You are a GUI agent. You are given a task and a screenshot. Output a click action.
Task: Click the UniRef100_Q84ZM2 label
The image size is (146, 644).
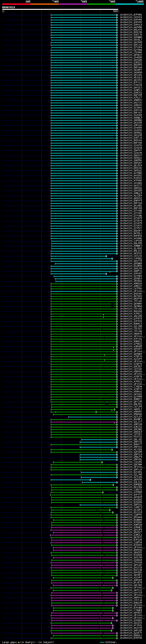(131, 552)
